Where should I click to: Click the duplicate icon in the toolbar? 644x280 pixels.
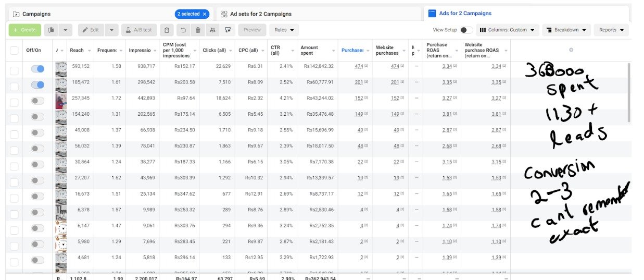51,30
